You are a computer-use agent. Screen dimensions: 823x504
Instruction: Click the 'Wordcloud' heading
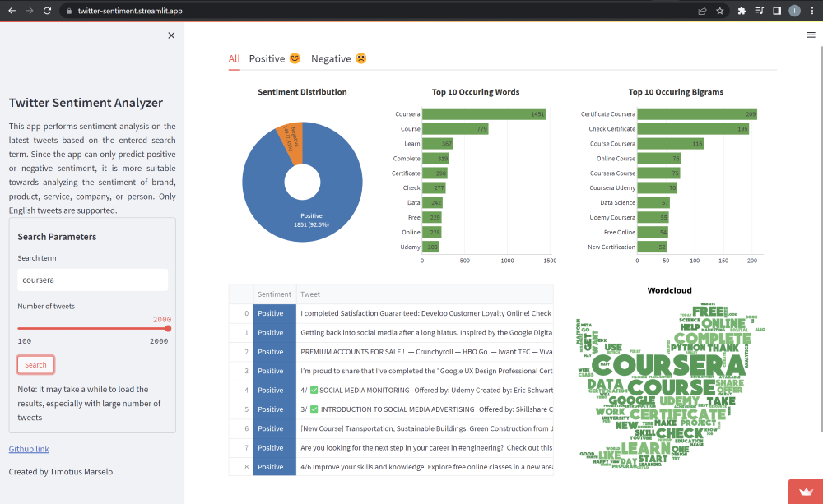point(670,290)
